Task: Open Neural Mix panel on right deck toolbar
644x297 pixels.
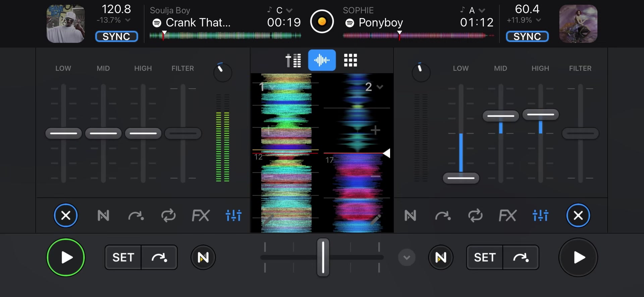Action: pos(410,215)
